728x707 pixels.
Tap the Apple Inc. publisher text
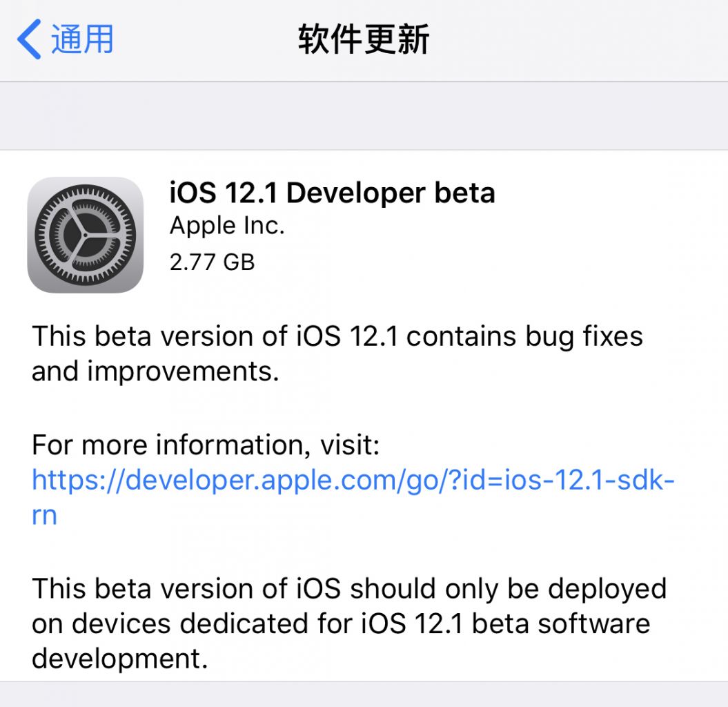tap(226, 226)
